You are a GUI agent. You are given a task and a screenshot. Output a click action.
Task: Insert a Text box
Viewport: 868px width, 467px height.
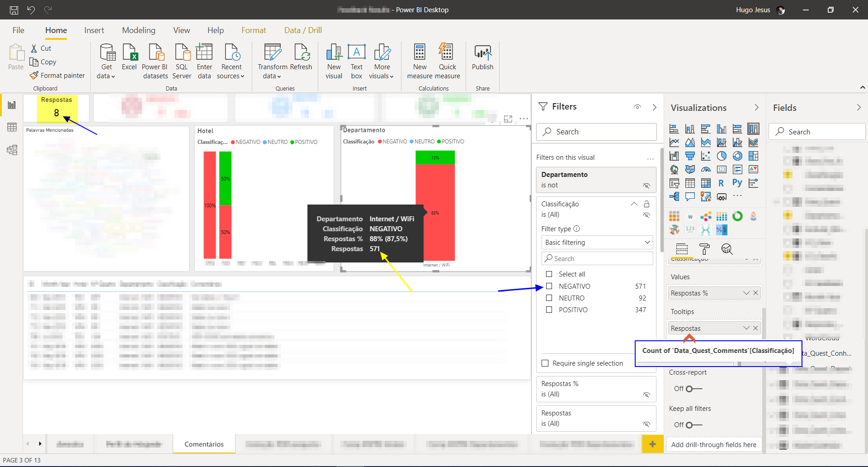click(357, 62)
